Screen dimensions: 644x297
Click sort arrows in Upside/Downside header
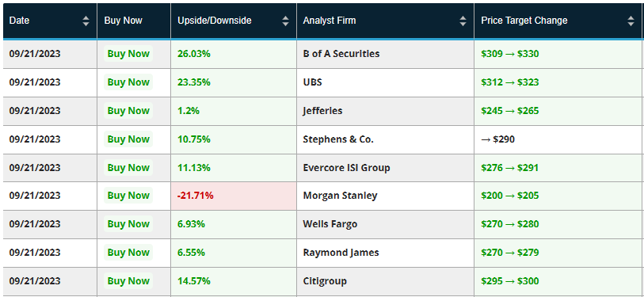[285, 21]
